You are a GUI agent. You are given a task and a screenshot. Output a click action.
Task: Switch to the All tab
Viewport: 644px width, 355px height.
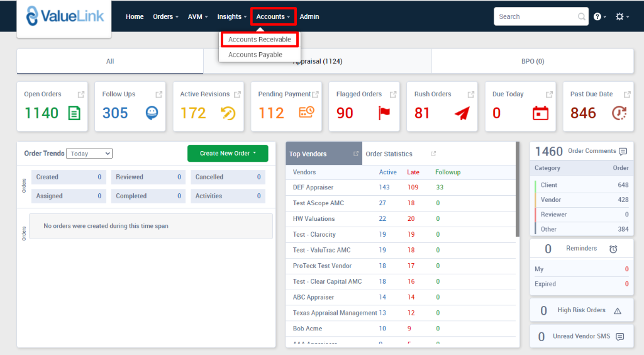(110, 61)
